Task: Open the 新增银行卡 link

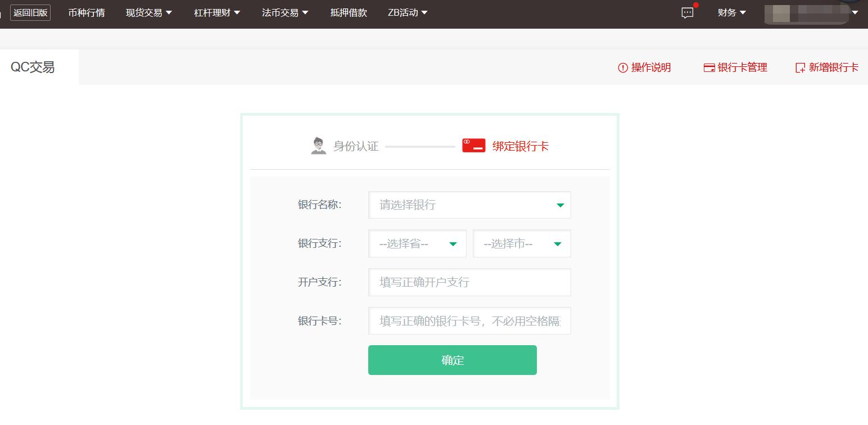Action: (827, 67)
